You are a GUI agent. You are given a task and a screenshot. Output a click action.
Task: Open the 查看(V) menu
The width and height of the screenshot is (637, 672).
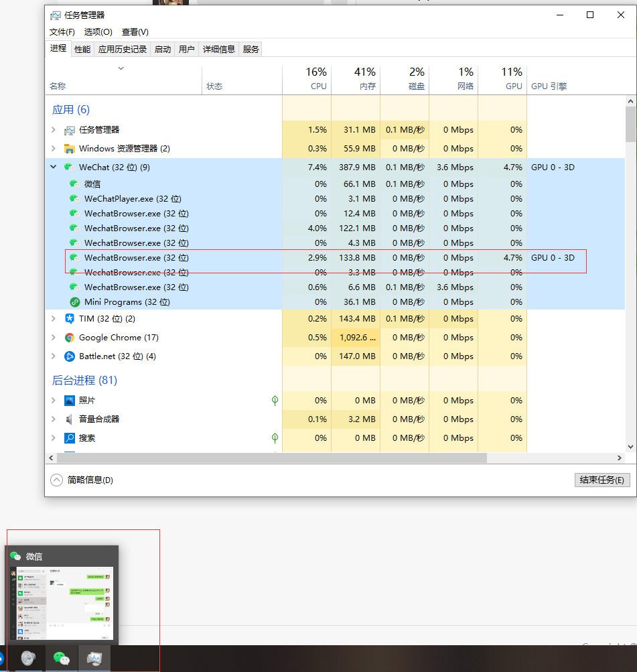click(x=135, y=32)
